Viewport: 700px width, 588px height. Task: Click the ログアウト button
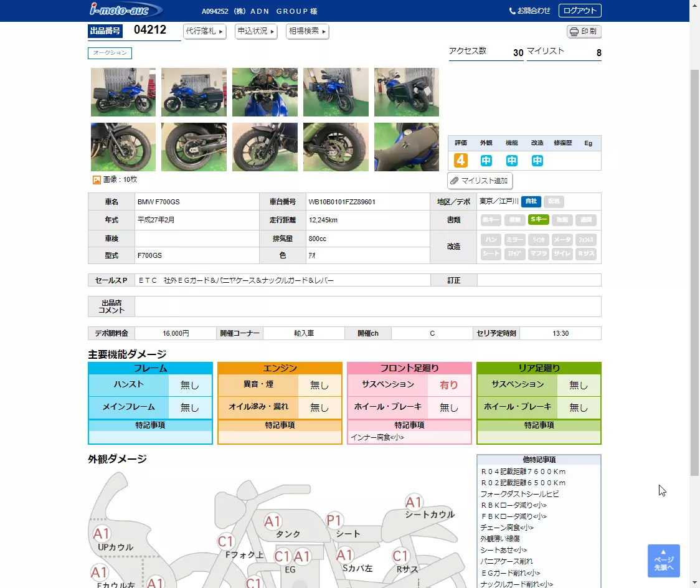point(579,11)
